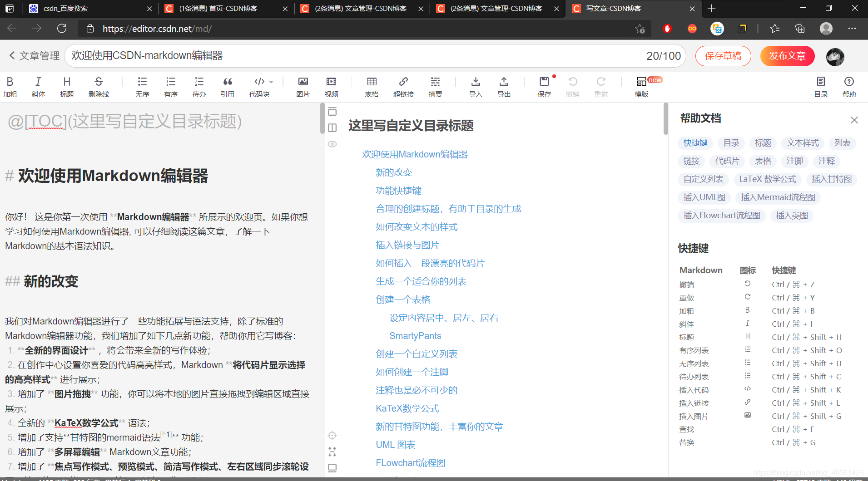Insert a hyperlink with 超链接 tool

tap(403, 87)
